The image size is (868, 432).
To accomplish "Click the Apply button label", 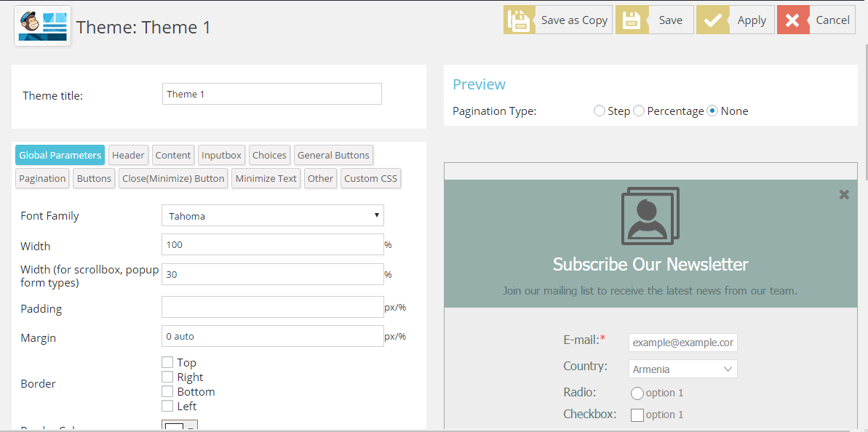I will 752,20.
